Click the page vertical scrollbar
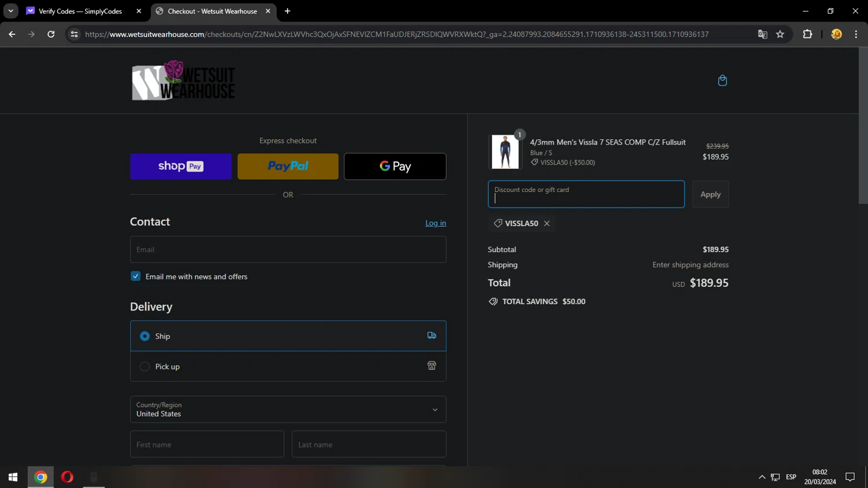868x488 pixels. coord(863,126)
